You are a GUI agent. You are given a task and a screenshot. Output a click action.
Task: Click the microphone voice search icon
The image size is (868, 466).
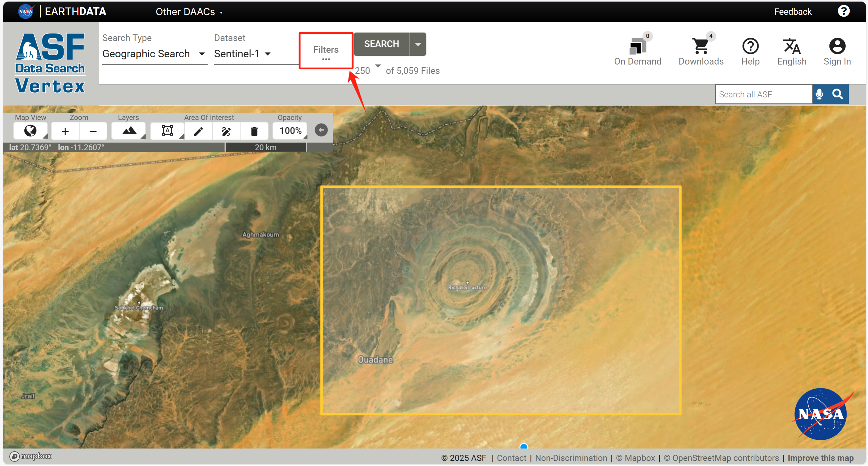click(819, 94)
